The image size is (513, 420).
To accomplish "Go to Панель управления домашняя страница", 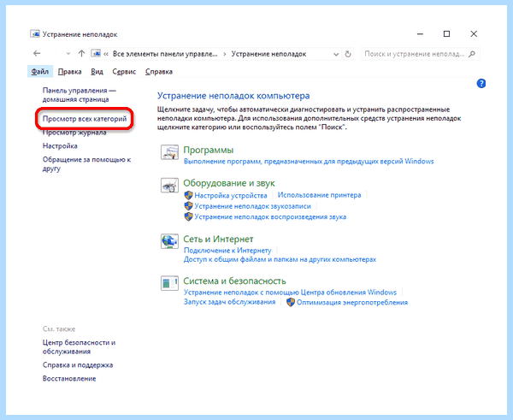I will coord(80,95).
